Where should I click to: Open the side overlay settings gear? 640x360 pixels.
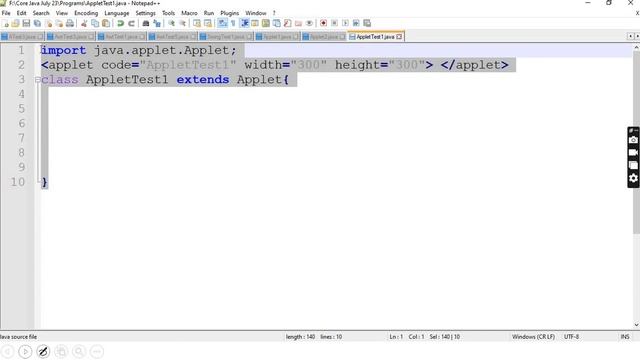tap(633, 178)
